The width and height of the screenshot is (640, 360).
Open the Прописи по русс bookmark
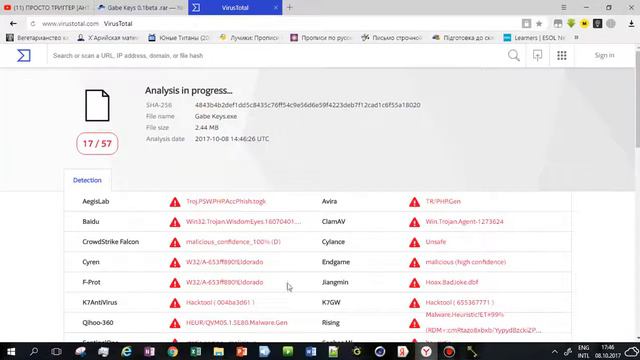pyautogui.click(x=321, y=38)
